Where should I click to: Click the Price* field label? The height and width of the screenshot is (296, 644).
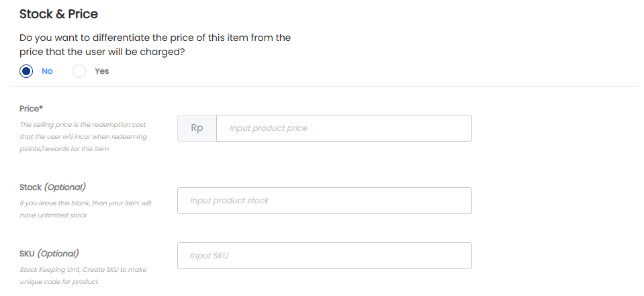click(31, 109)
